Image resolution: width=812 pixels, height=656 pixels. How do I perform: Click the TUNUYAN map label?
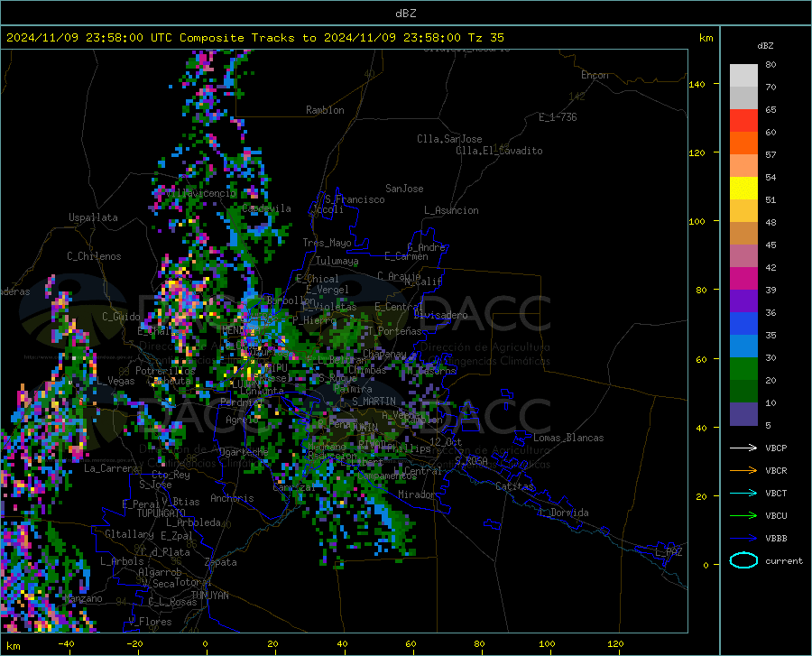pyautogui.click(x=209, y=596)
